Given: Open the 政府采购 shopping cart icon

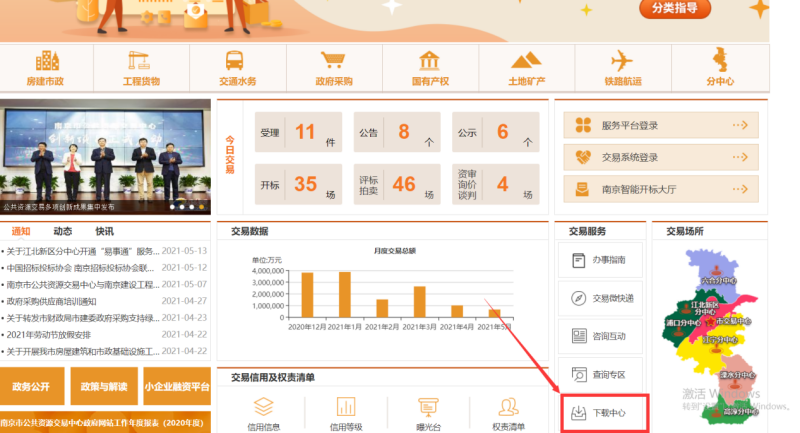Looking at the screenshot, I should [333, 60].
